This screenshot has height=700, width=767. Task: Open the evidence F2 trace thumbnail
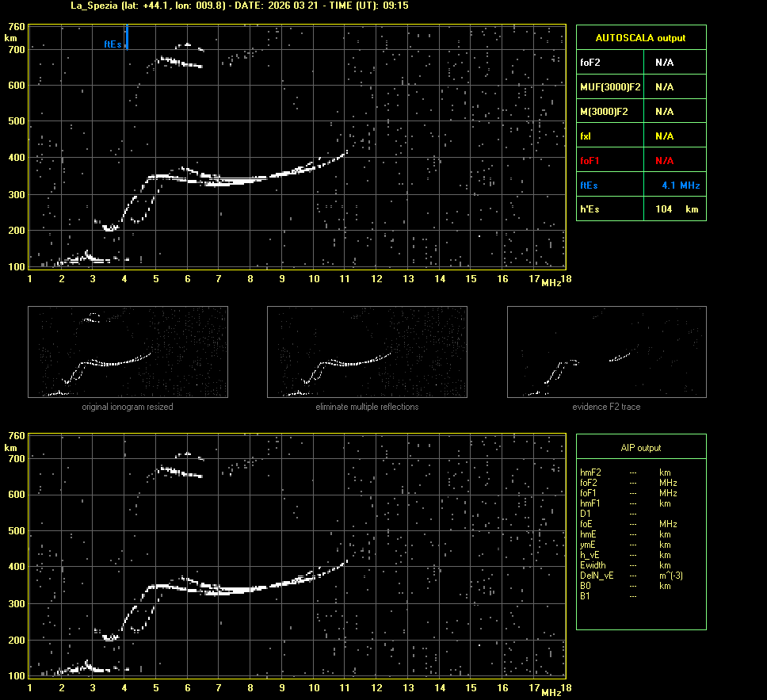tap(606, 351)
